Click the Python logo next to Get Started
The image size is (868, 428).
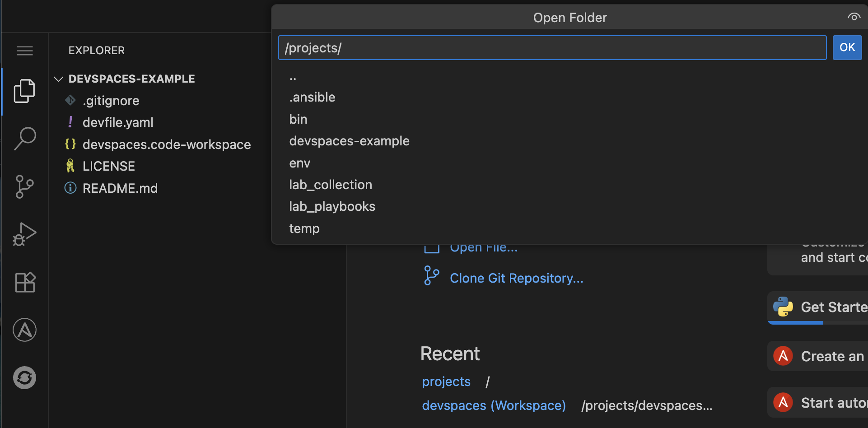coord(784,307)
